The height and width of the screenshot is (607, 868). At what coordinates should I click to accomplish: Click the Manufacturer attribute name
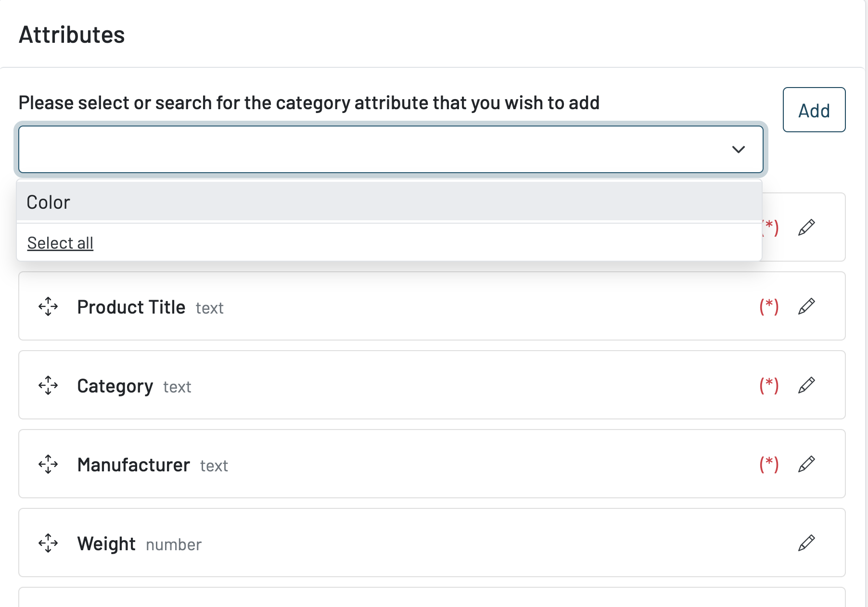coord(133,465)
